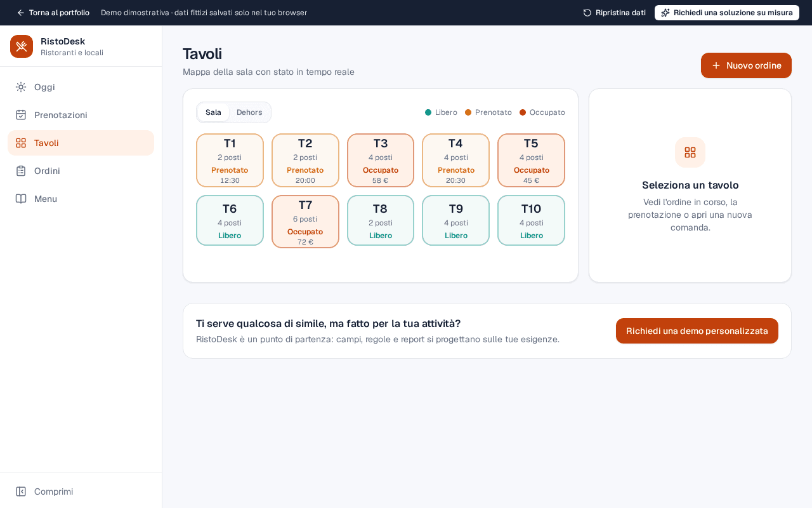
Task: Click the clipboard icon beside Ordini
Action: [21, 171]
